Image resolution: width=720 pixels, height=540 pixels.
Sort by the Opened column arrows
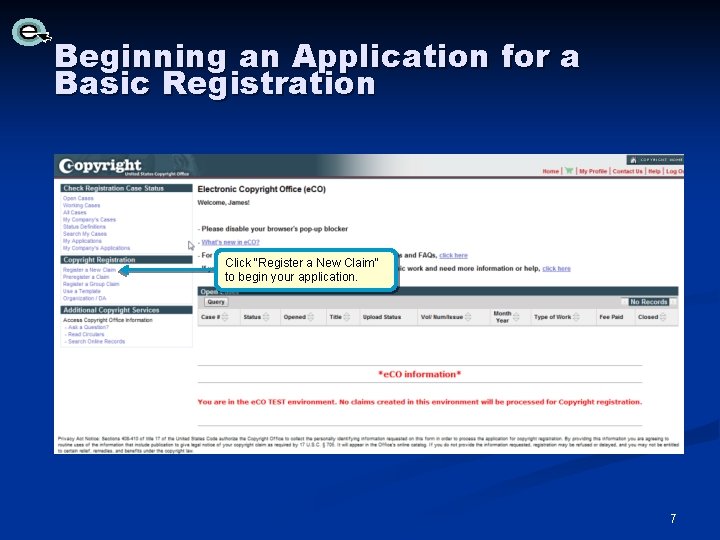[311, 317]
